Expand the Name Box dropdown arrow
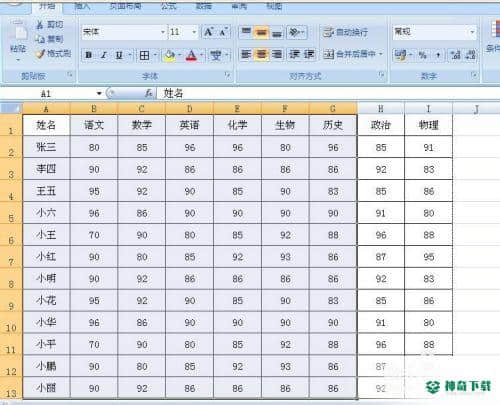 [x=99, y=94]
